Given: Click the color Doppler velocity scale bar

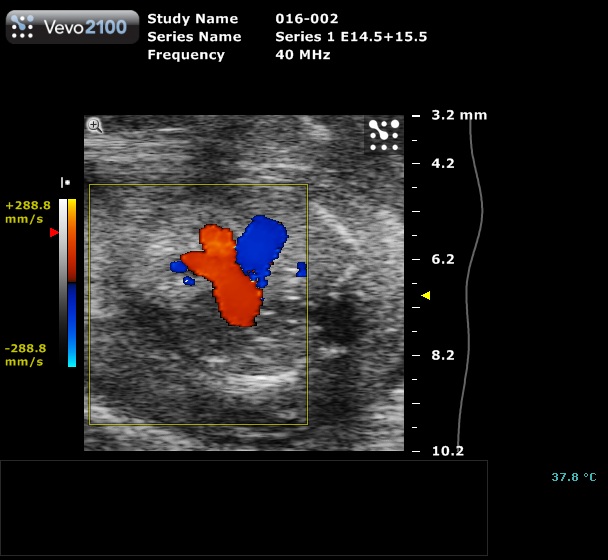Looking at the screenshot, I should (72, 283).
